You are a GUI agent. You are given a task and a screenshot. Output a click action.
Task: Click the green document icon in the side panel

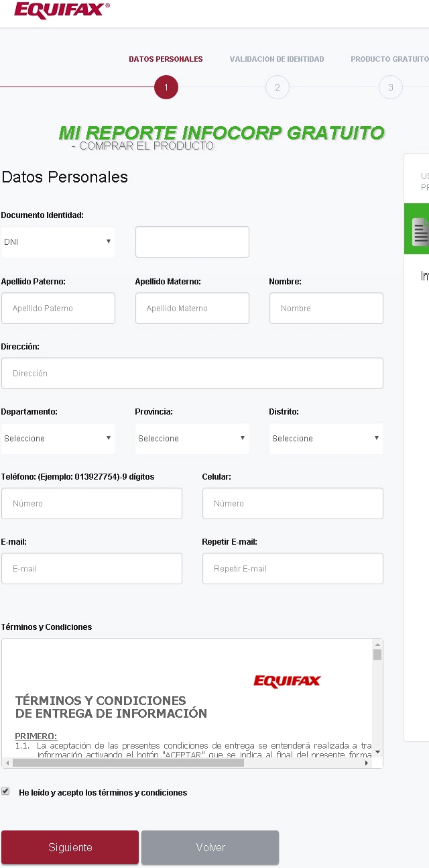420,232
